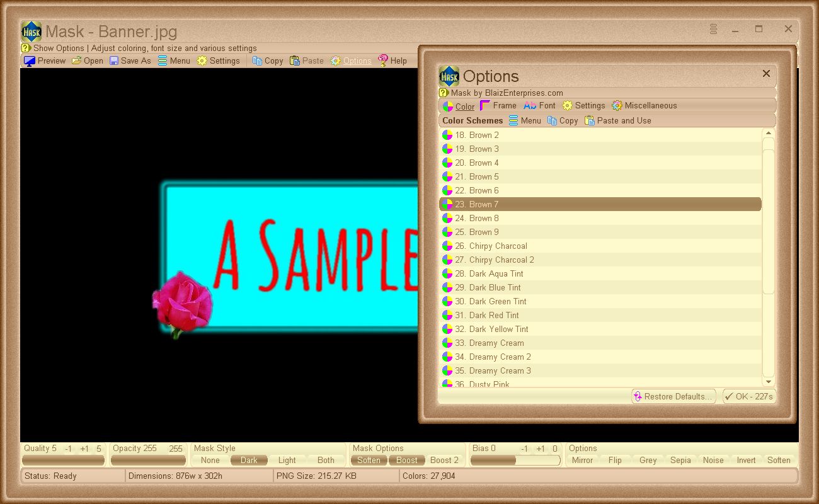
Task: Click the scheme list scrollbar down arrow
Action: pos(769,381)
